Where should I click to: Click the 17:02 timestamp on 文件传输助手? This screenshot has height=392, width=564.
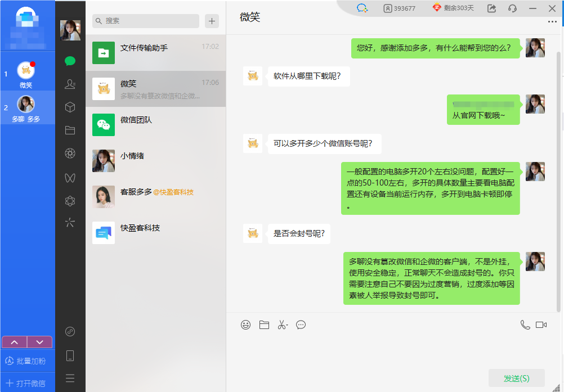pyautogui.click(x=210, y=47)
